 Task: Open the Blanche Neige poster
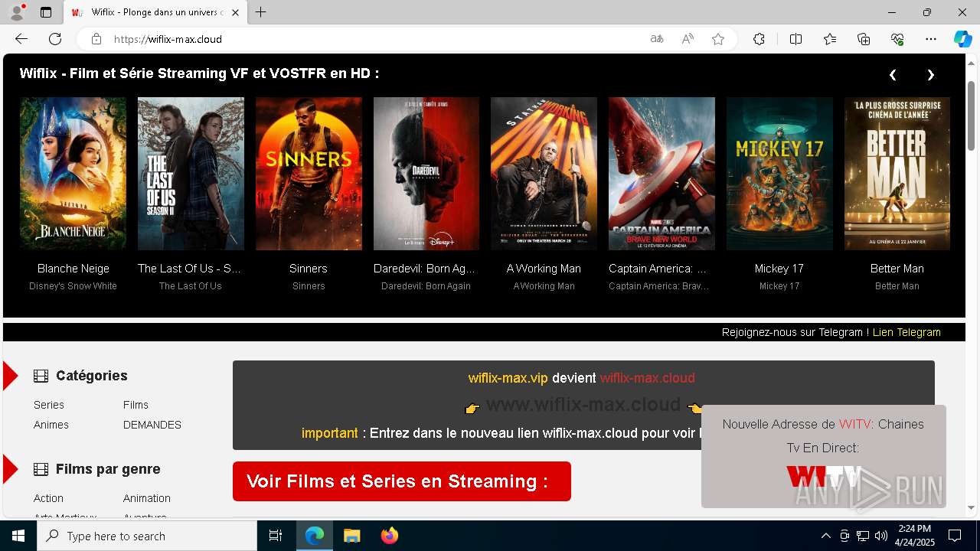(73, 174)
